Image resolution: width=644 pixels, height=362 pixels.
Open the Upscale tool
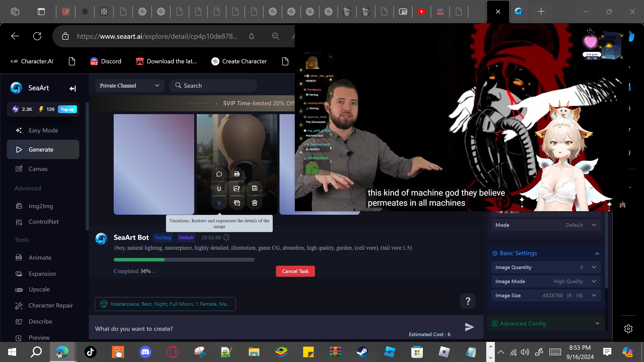click(43, 289)
